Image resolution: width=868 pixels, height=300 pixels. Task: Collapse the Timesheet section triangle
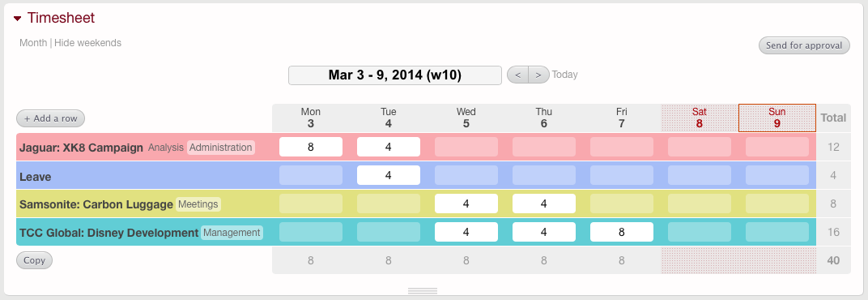(17, 19)
